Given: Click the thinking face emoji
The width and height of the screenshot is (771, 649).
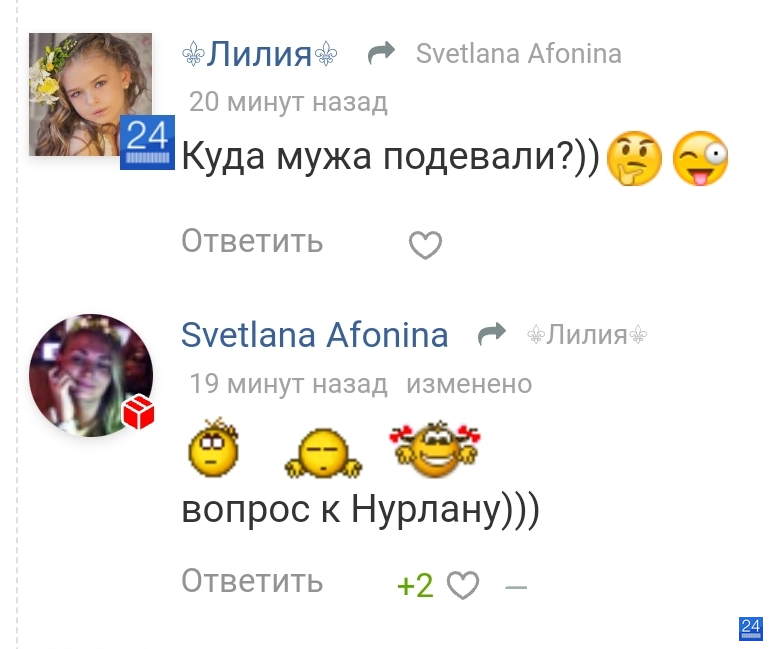Looking at the screenshot, I should (634, 158).
